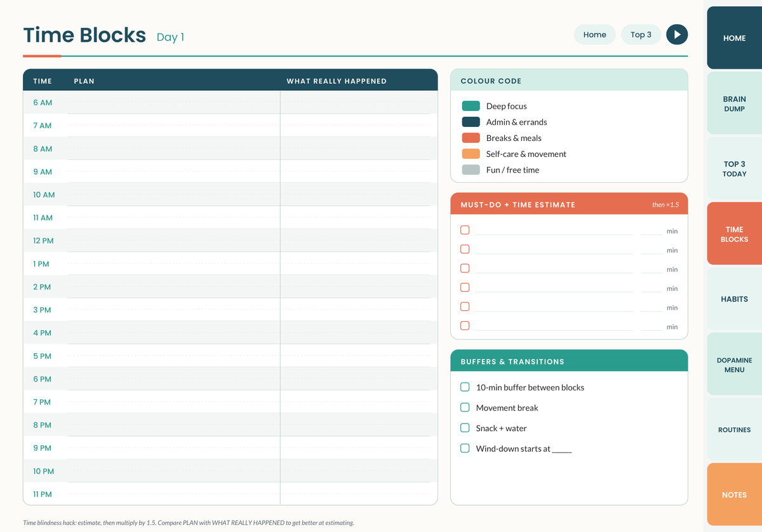Click the BUFFERS & TRANSITIONS header
Screen dimensions: 762x532
pyautogui.click(x=569, y=361)
